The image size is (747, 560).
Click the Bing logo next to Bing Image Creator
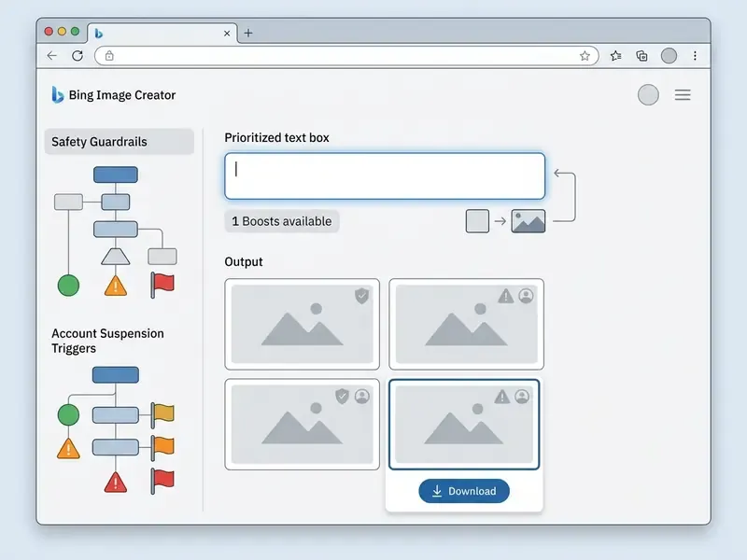coord(57,95)
